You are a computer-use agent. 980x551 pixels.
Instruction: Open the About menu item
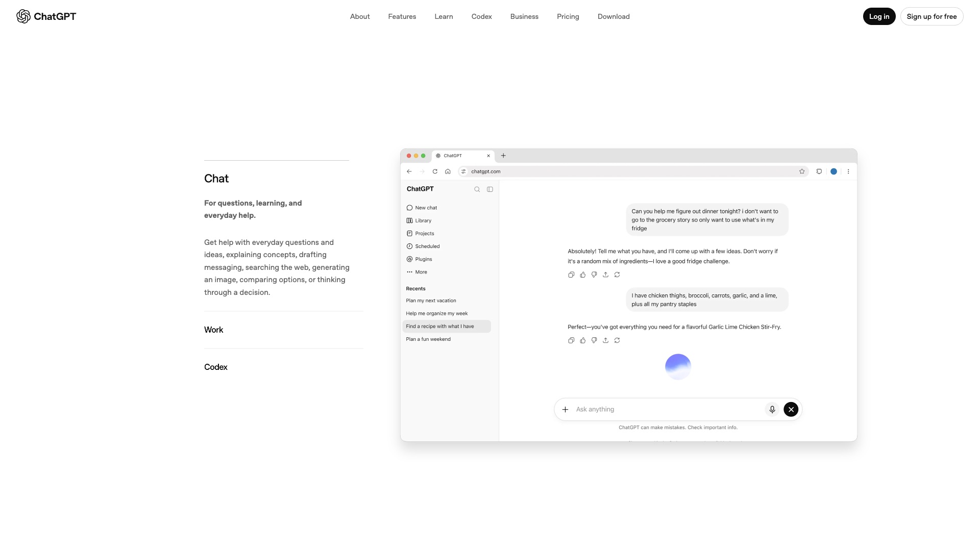(x=360, y=16)
